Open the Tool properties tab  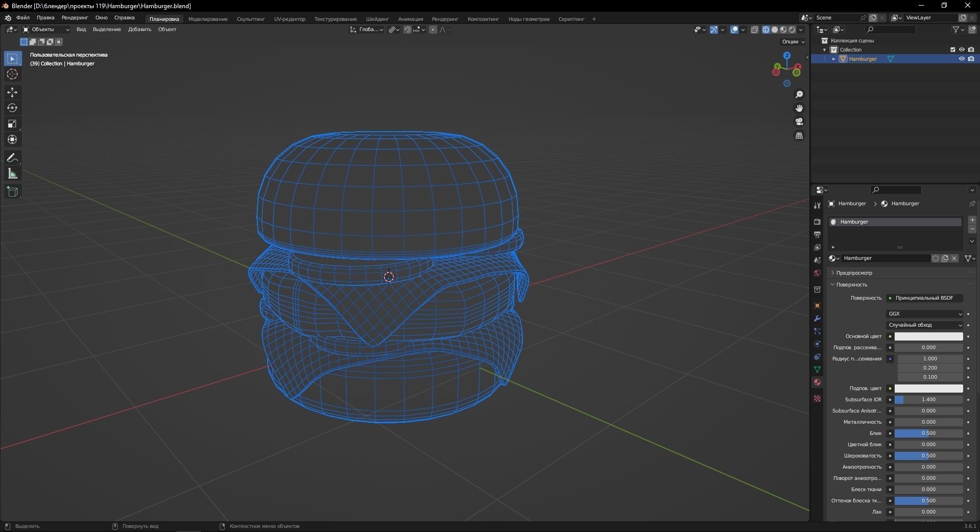[817, 205]
